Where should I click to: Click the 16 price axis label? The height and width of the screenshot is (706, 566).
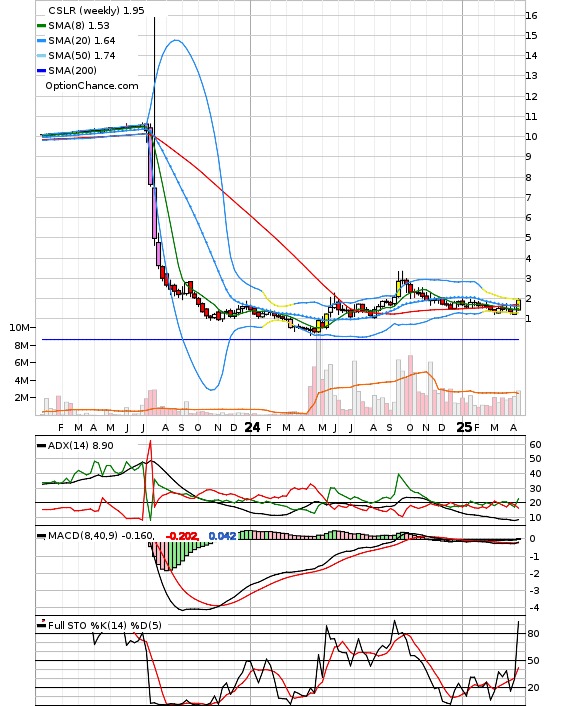point(531,15)
